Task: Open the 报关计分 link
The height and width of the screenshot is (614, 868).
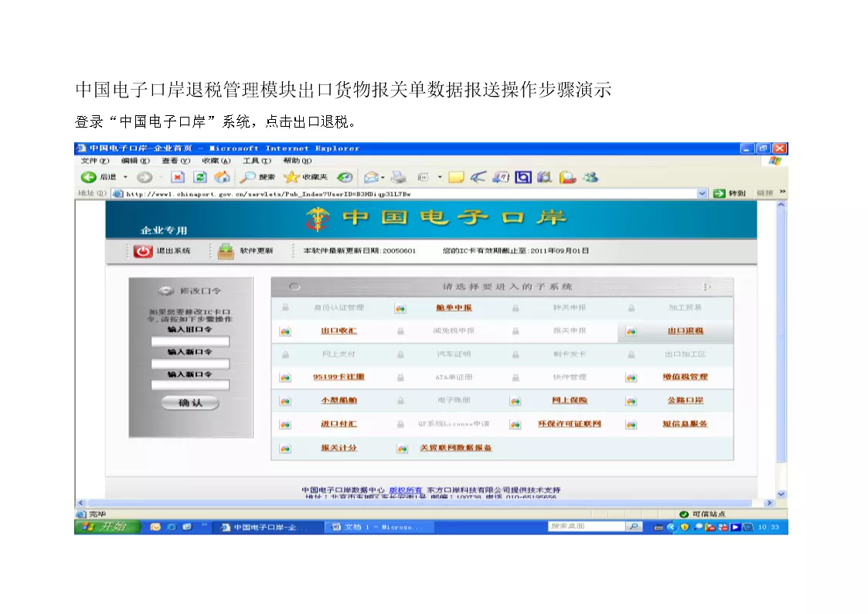Action: 339,448
